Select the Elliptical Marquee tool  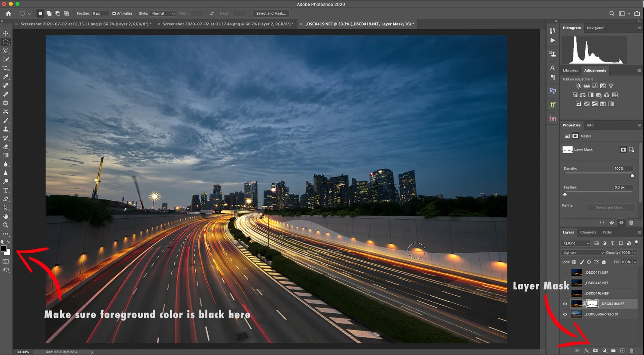6,42
